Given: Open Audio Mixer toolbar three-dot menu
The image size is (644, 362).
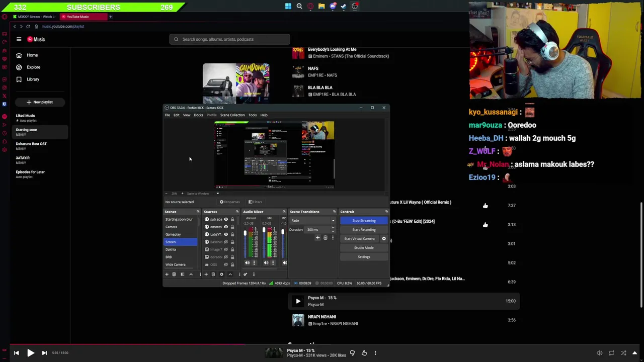Looking at the screenshot, I should [254, 275].
